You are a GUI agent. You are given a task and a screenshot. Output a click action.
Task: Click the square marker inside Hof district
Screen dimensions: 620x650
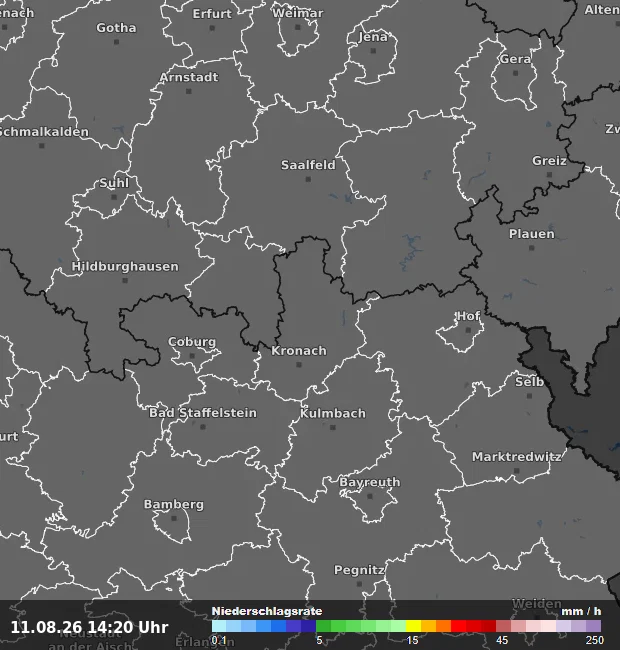[468, 330]
